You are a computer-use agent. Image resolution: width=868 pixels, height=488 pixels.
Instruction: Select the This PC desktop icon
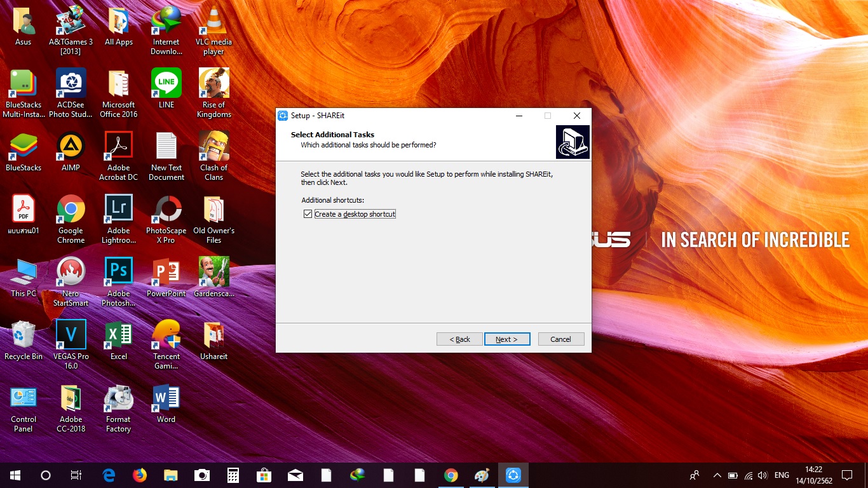(x=24, y=278)
